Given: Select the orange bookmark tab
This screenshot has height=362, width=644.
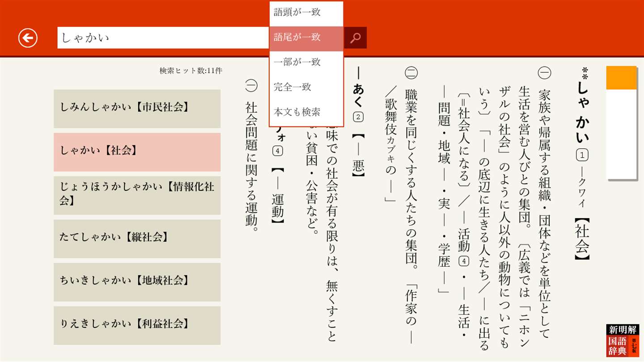Looking at the screenshot, I should [x=621, y=78].
